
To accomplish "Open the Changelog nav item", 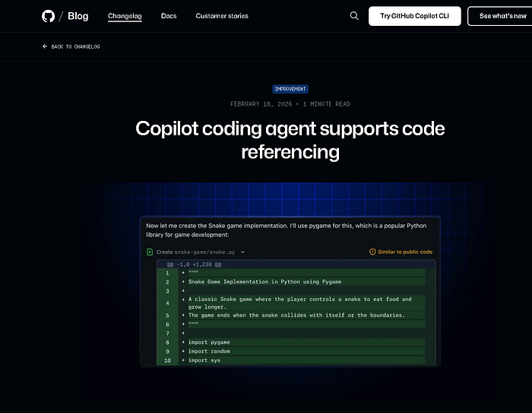I will (125, 16).
